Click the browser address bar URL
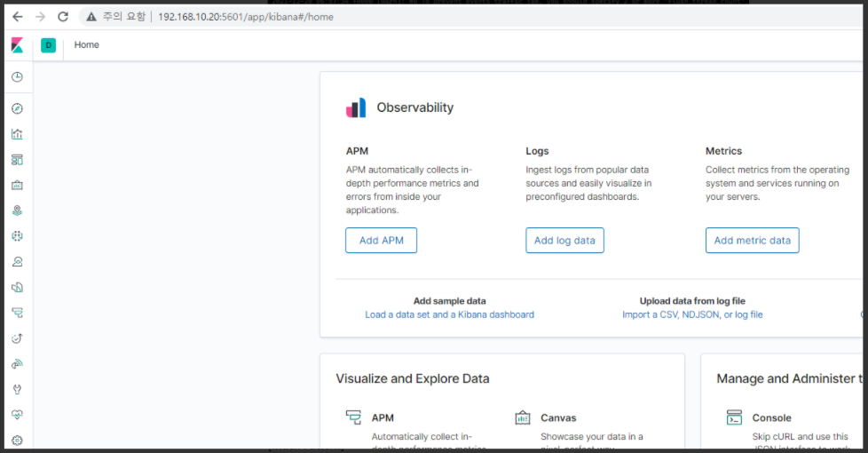Viewport: 868px width, 453px height. click(x=246, y=17)
